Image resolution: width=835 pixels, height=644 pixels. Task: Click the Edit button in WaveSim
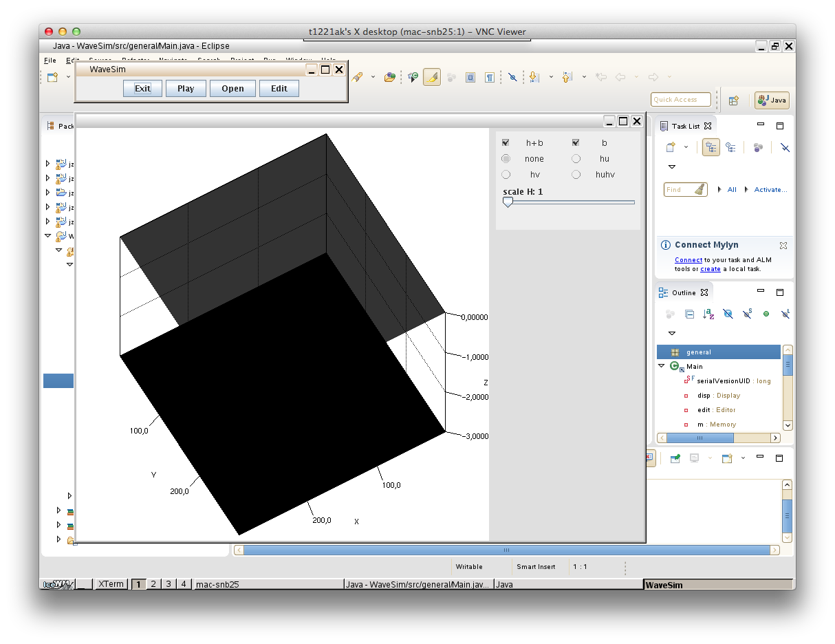pyautogui.click(x=279, y=88)
